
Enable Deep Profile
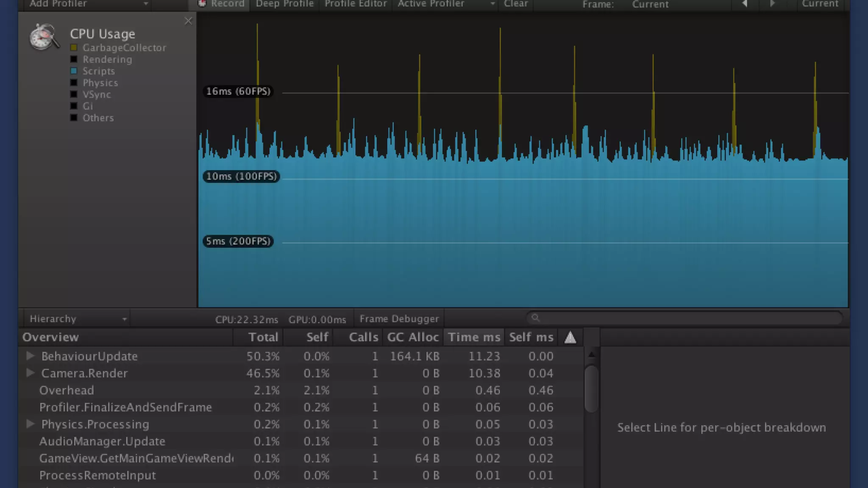[x=284, y=4]
